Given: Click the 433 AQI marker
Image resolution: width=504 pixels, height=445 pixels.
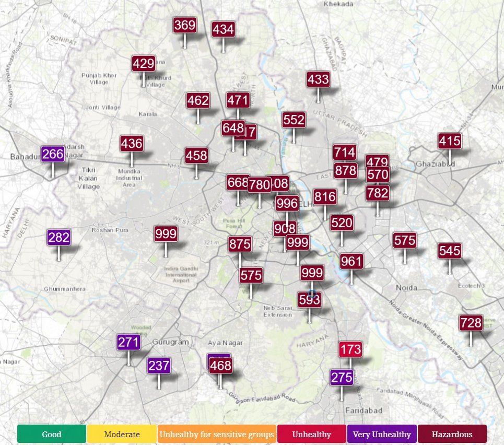Looking at the screenshot, I should tap(318, 79).
